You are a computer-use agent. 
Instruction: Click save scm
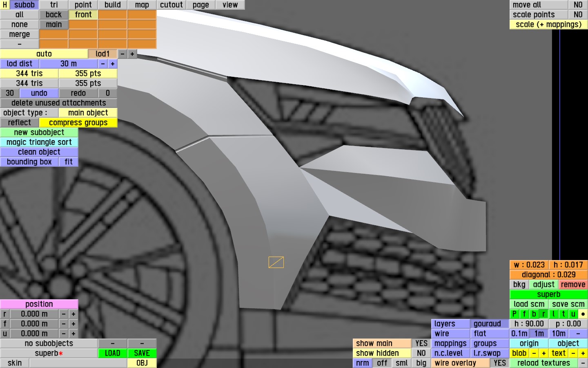click(568, 304)
